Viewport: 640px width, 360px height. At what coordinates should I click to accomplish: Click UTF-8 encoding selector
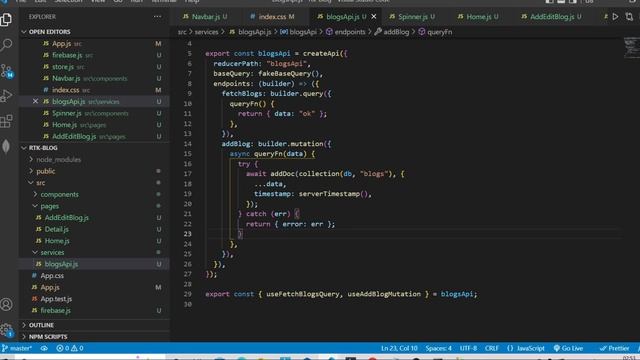pyautogui.click(x=468, y=348)
